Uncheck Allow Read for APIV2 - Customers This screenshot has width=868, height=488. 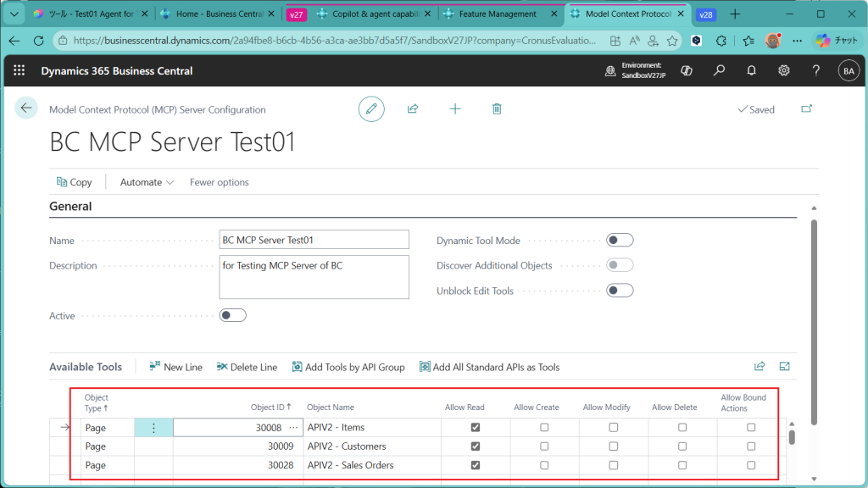point(475,446)
